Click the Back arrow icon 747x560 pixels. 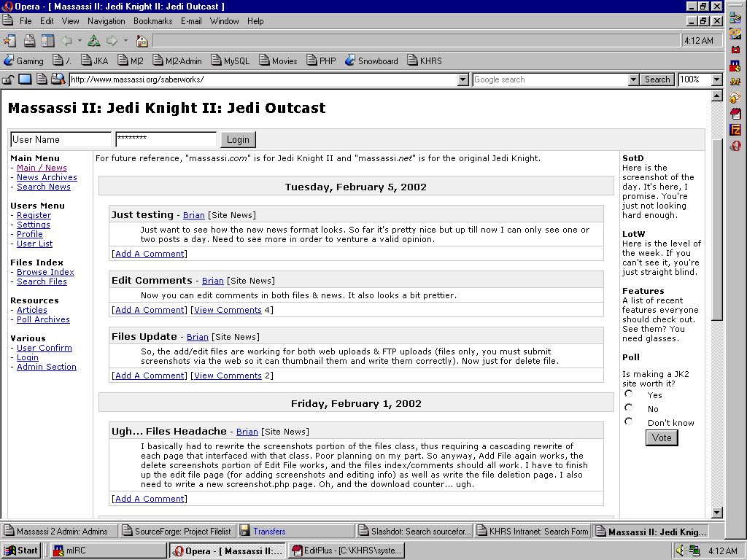[66, 41]
